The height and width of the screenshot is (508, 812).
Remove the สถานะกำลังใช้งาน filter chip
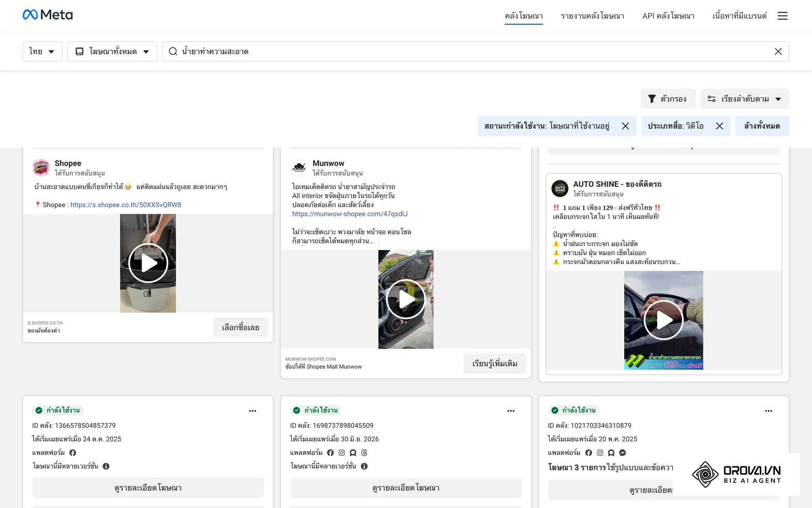(x=625, y=126)
